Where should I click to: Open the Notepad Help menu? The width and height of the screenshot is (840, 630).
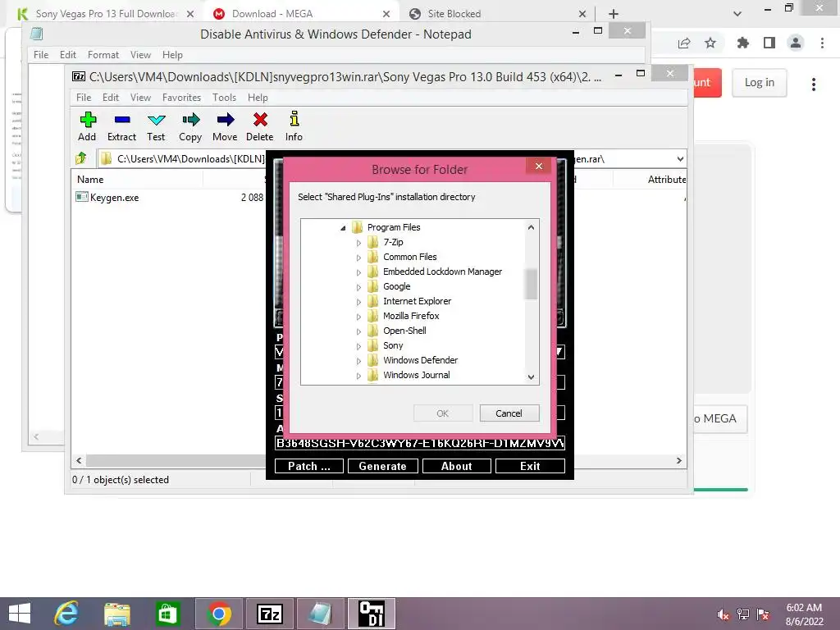[172, 55]
